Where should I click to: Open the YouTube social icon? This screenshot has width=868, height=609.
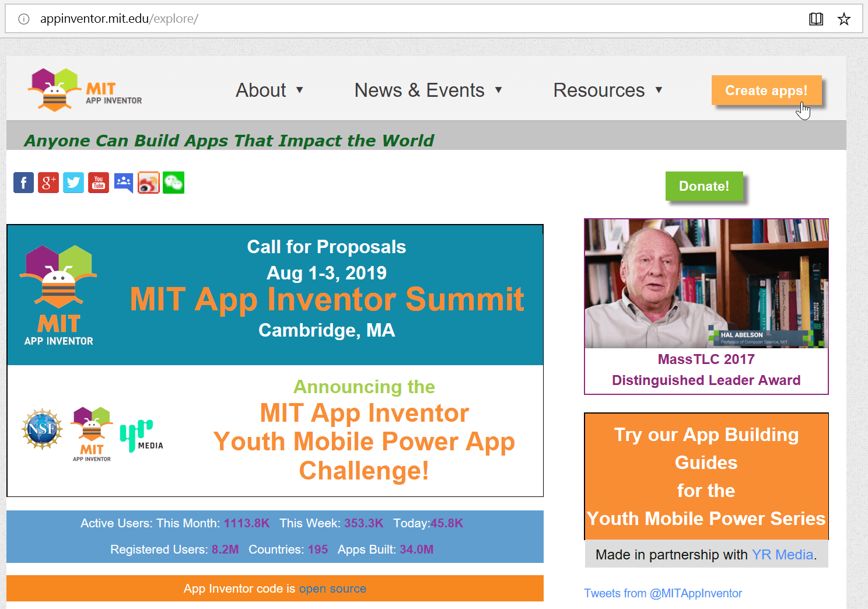99,183
